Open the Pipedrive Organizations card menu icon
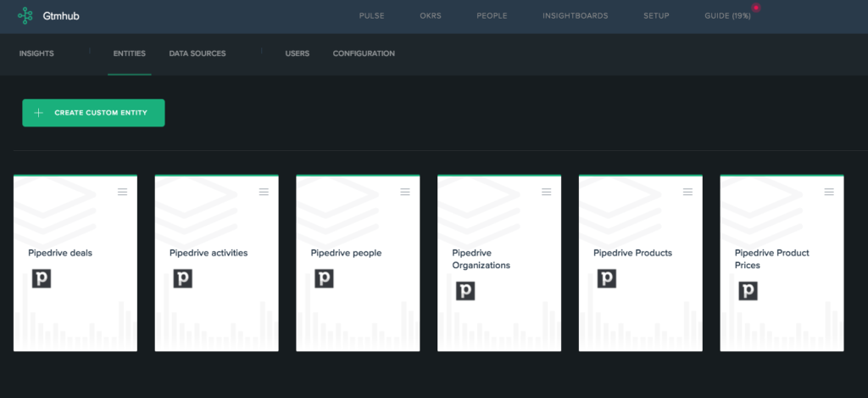This screenshot has height=398, width=868. [x=547, y=192]
